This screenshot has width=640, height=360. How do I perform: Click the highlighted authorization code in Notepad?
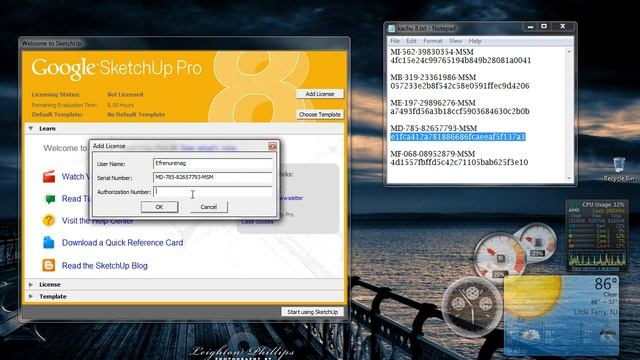[x=457, y=137]
